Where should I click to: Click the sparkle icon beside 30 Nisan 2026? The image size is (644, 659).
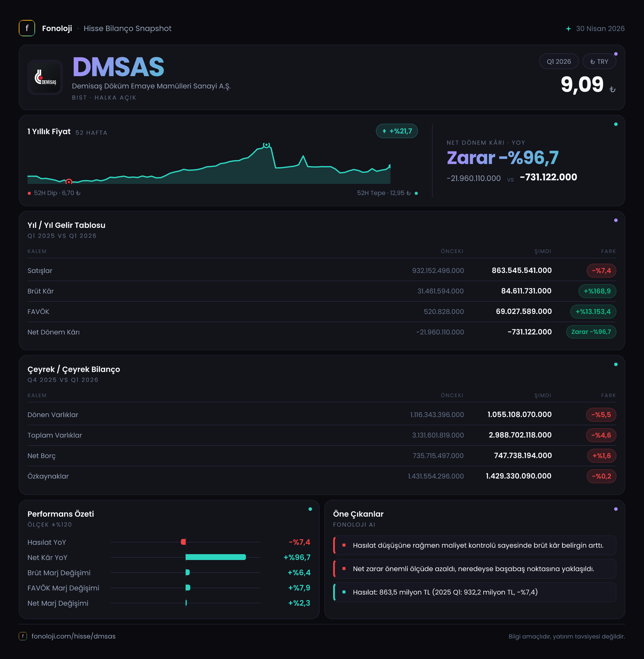pos(568,29)
